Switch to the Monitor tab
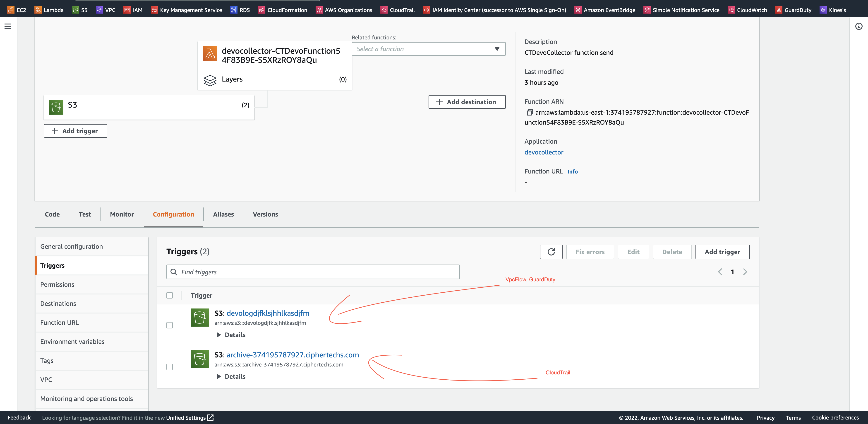Viewport: 868px width, 424px height. point(122,214)
